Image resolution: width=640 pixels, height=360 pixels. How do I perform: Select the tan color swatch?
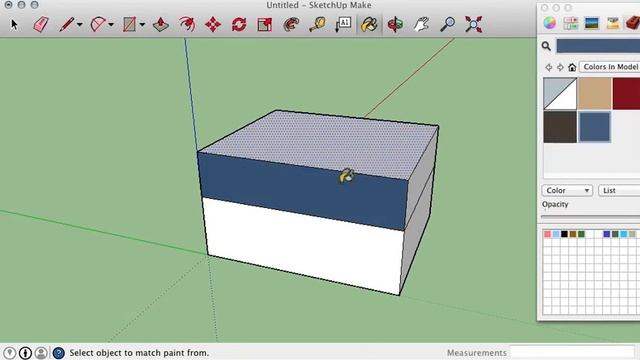594,94
